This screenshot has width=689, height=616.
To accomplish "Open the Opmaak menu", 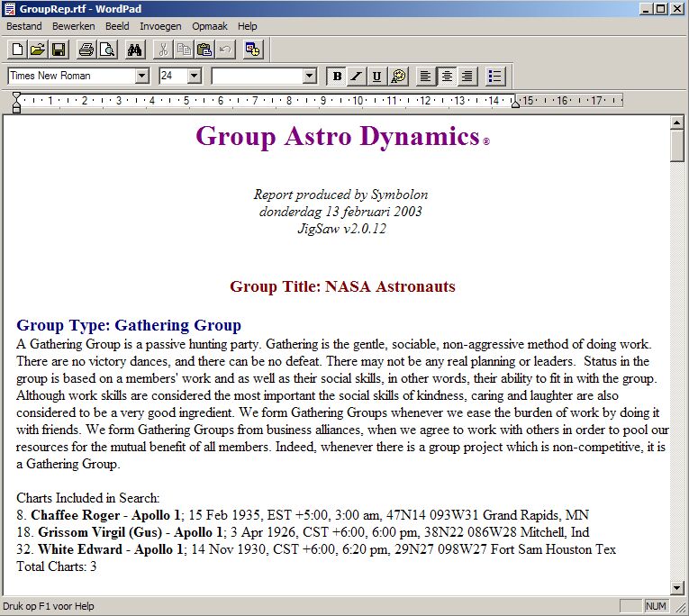I will pyautogui.click(x=209, y=26).
